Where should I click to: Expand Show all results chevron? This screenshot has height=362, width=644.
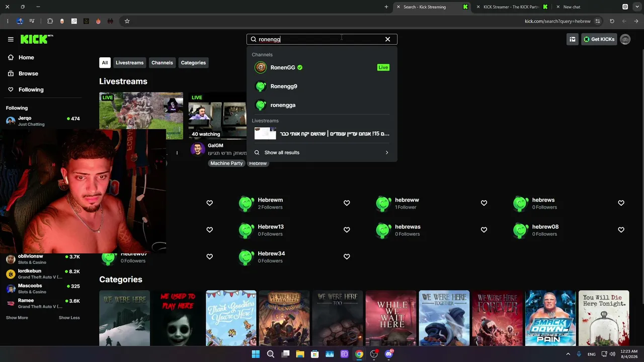[x=386, y=152]
